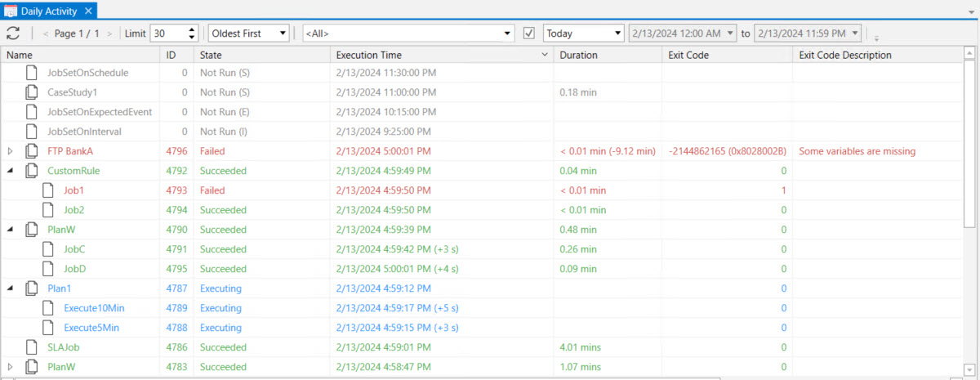Open the Today date range dropdown
980x380 pixels.
click(x=583, y=34)
